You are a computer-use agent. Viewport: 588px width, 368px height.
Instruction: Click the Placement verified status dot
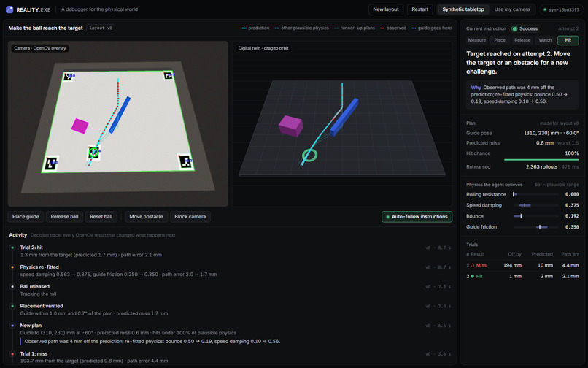[12, 307]
